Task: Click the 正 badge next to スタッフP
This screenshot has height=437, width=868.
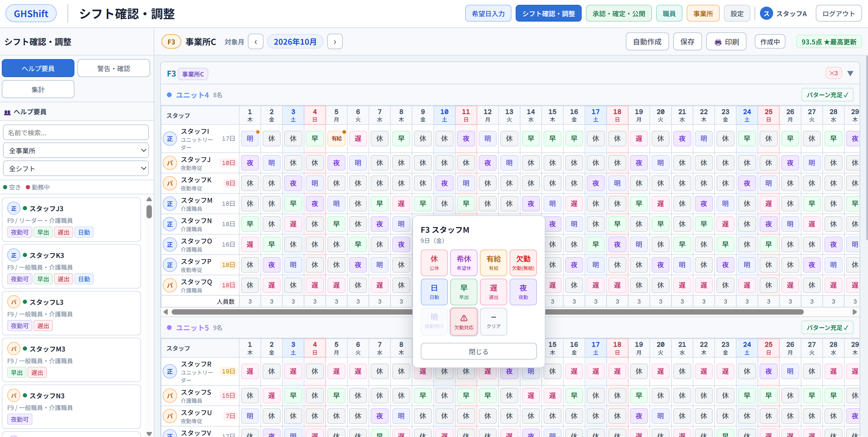Action: click(x=170, y=265)
